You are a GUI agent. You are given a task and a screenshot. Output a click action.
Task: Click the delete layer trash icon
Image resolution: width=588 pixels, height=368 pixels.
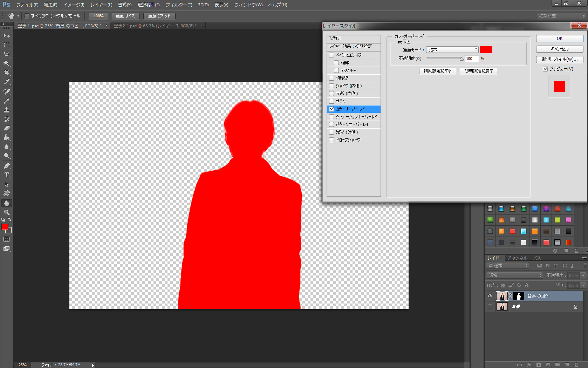point(576,365)
